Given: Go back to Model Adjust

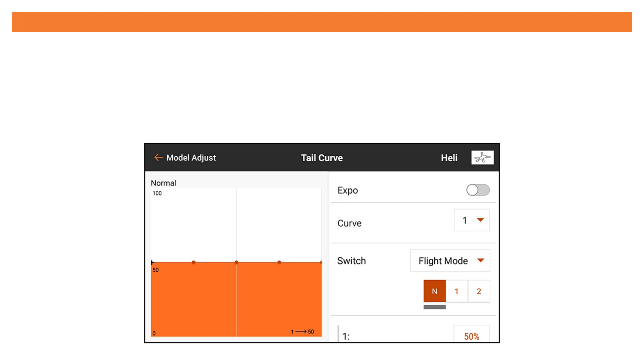Looking at the screenshot, I should point(191,158).
